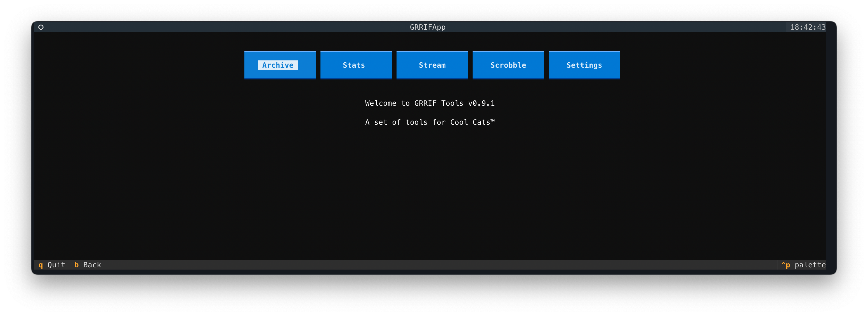Image resolution: width=868 pixels, height=316 pixels.
Task: Open the Stats screen
Action: pos(356,65)
